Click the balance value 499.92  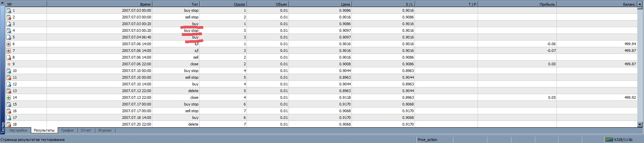tap(630, 97)
